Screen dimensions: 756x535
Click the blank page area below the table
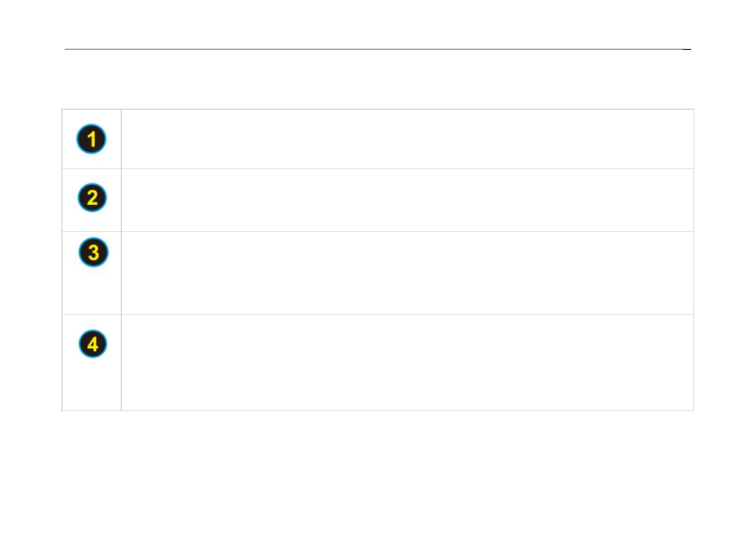378,467
